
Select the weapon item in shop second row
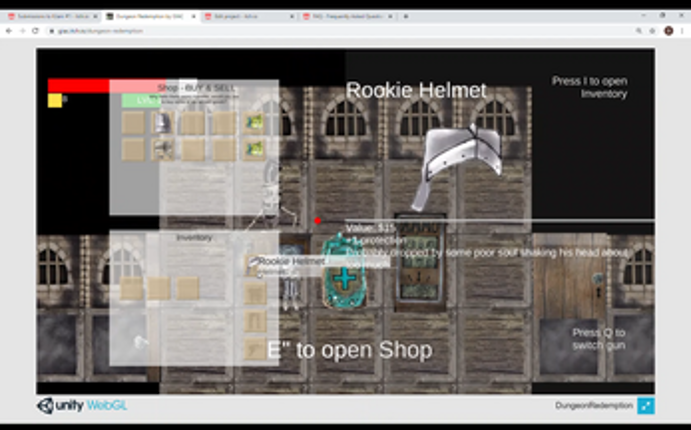(x=163, y=149)
